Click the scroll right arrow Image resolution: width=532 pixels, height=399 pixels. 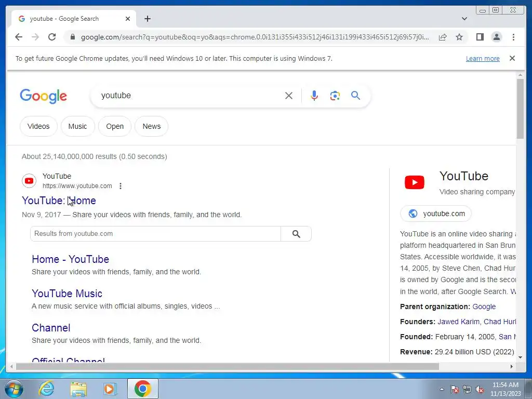(x=512, y=366)
